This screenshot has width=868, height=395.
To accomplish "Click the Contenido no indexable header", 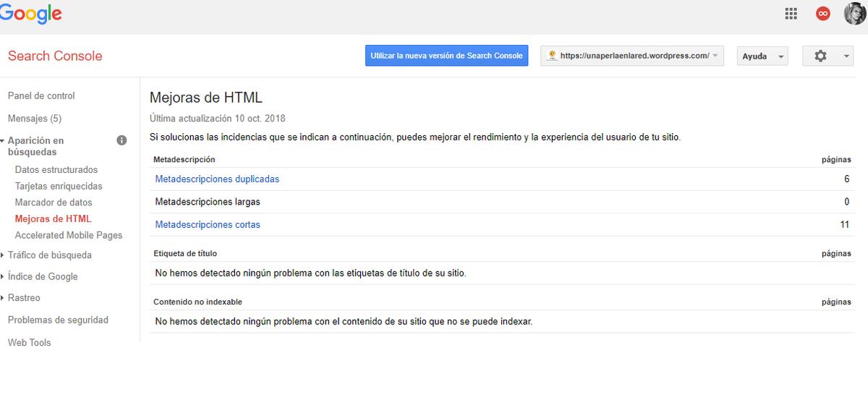I will click(x=197, y=302).
